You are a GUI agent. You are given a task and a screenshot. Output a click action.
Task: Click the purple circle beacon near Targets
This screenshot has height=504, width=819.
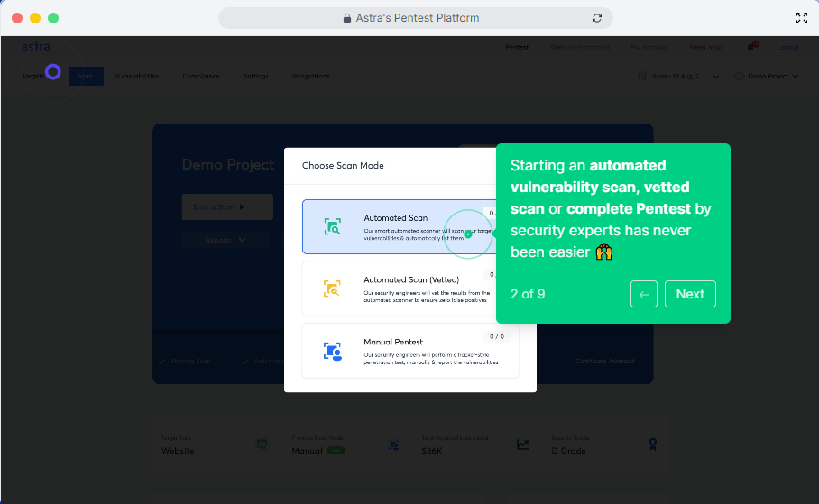tap(52, 71)
